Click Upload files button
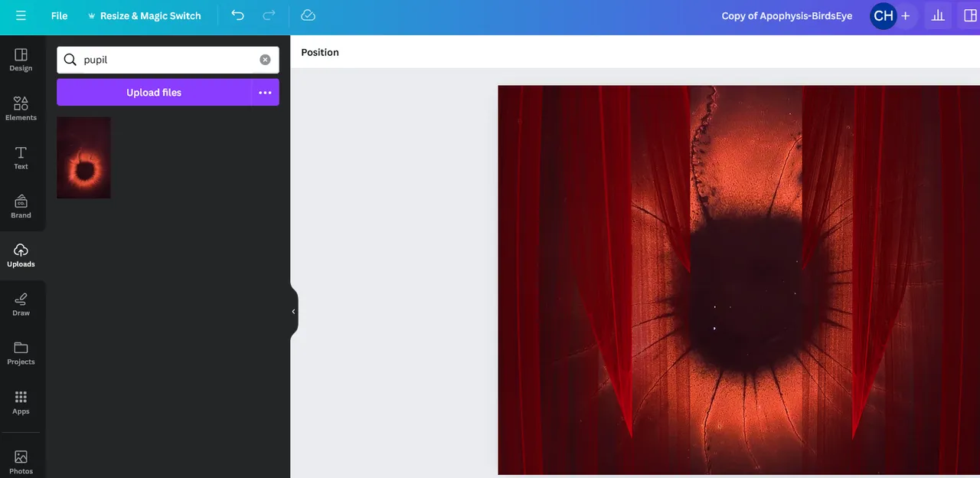Image resolution: width=980 pixels, height=478 pixels. (154, 92)
